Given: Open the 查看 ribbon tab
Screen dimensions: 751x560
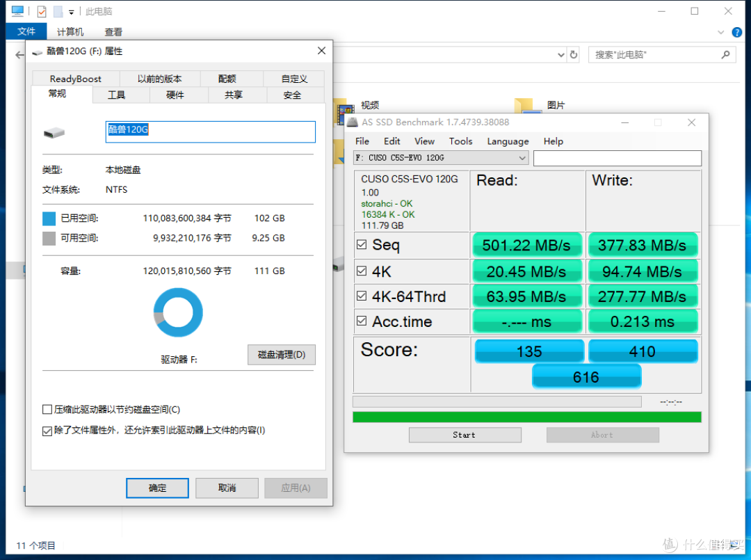Looking at the screenshot, I should [113, 31].
